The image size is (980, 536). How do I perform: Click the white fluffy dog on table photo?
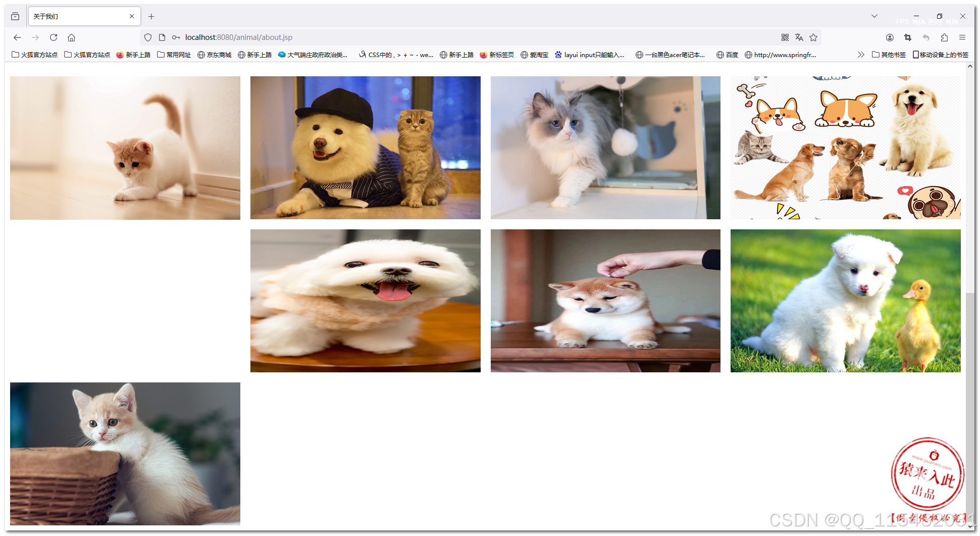(366, 301)
